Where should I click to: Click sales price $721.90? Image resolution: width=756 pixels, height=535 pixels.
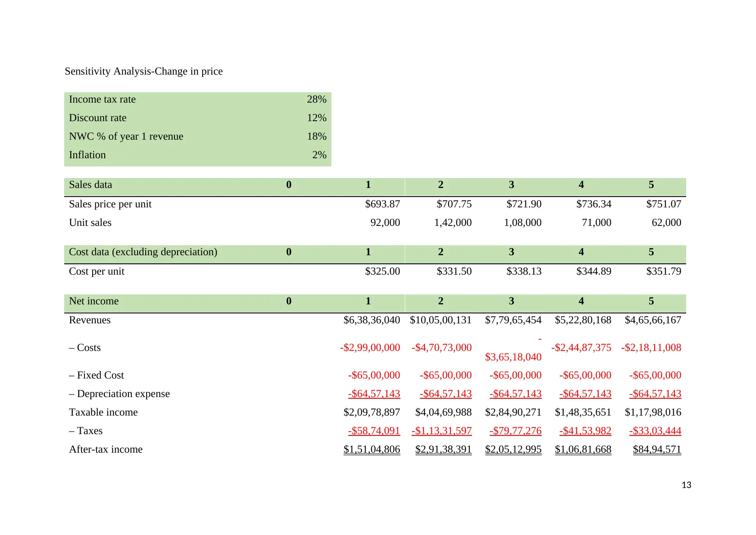[524, 204]
